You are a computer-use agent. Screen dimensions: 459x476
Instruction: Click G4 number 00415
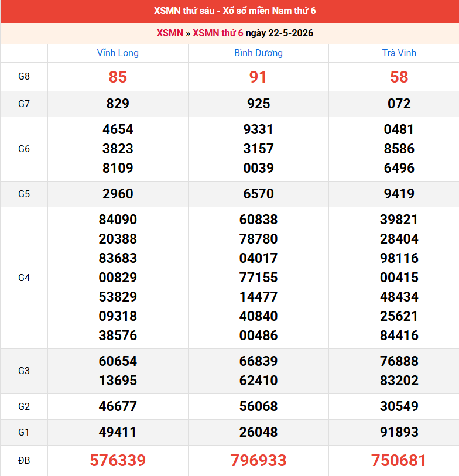(x=399, y=278)
